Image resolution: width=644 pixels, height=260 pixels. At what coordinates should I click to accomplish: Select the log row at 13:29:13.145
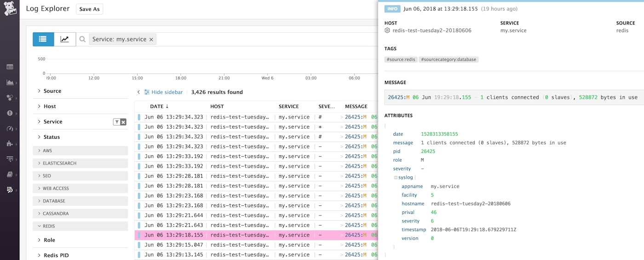click(x=256, y=255)
